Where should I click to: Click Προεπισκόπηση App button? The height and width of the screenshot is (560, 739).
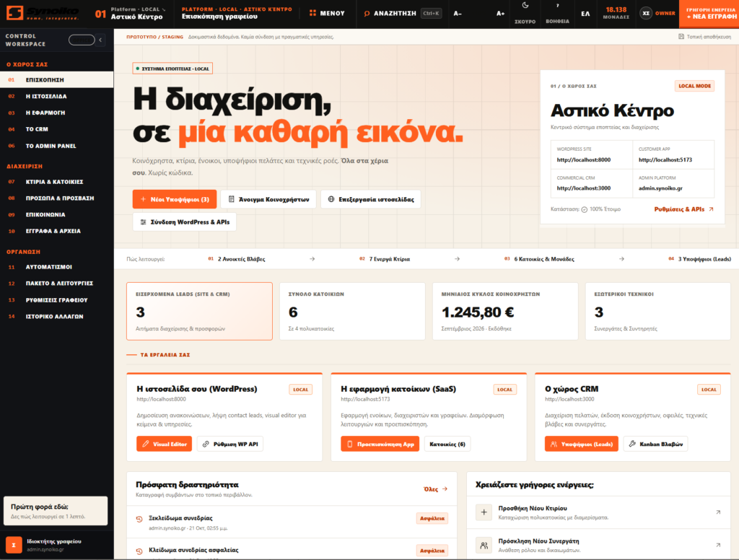pyautogui.click(x=380, y=444)
